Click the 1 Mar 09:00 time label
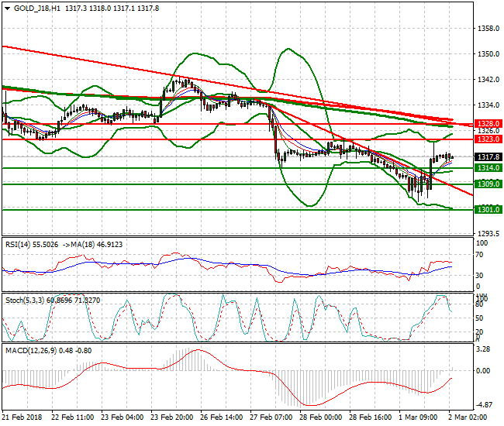504x426 pixels. 418,417
